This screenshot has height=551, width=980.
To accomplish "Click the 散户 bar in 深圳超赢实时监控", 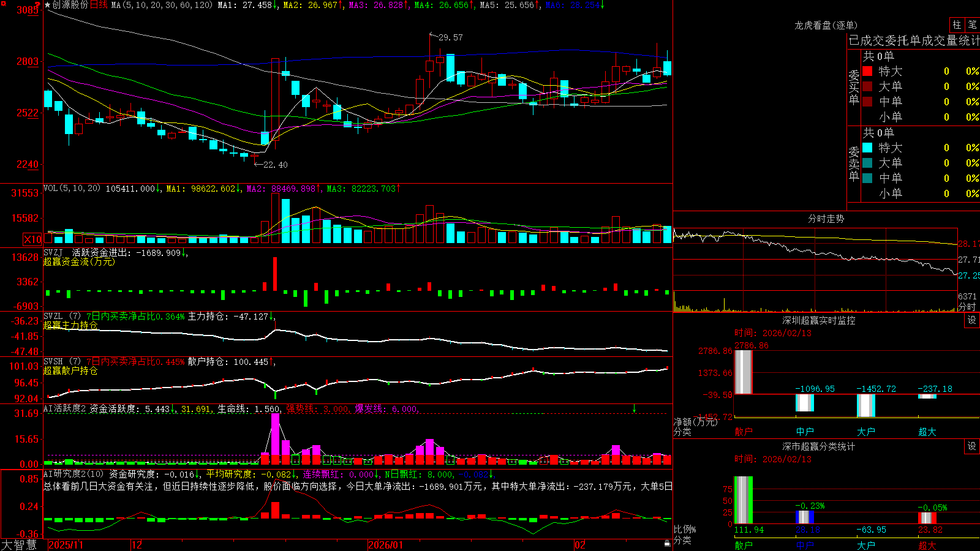I will [744, 372].
